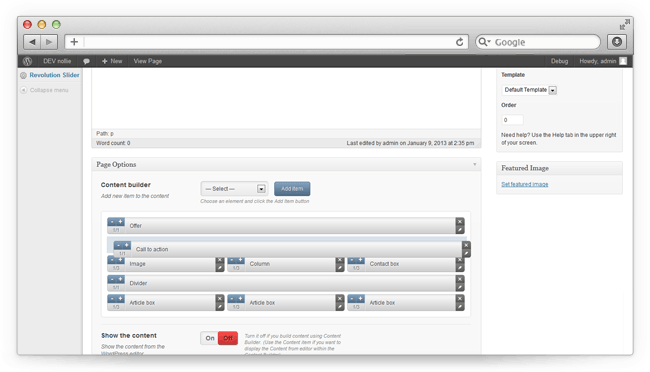Image resolution: width=650 pixels, height=372 pixels.
Task: Increase the Divider item width
Action: pos(120,280)
